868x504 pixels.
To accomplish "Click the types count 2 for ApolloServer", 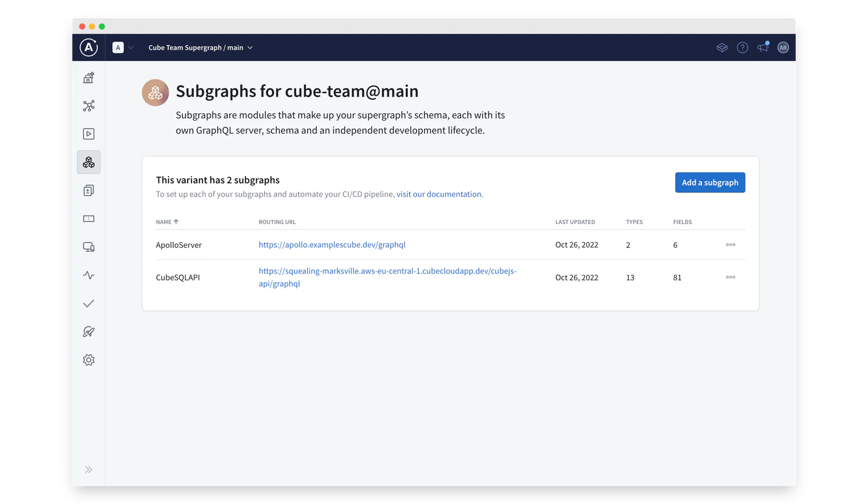I will coord(628,245).
